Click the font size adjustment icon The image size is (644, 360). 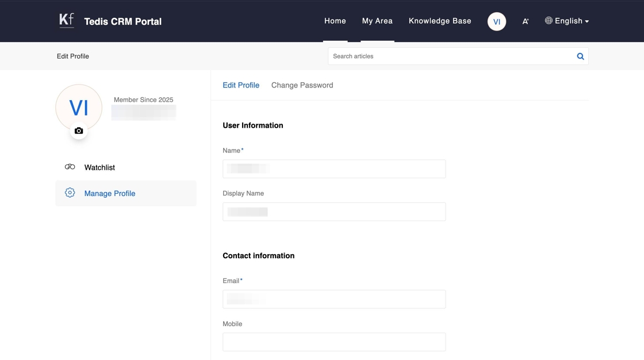pos(525,21)
